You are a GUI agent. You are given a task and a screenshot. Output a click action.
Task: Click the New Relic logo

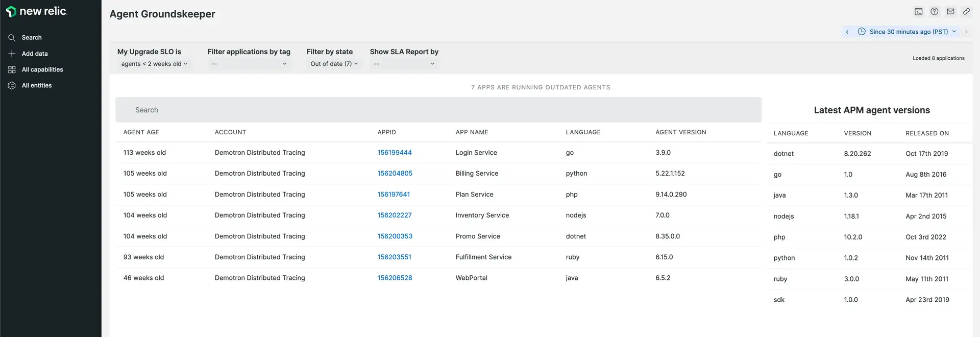[36, 11]
